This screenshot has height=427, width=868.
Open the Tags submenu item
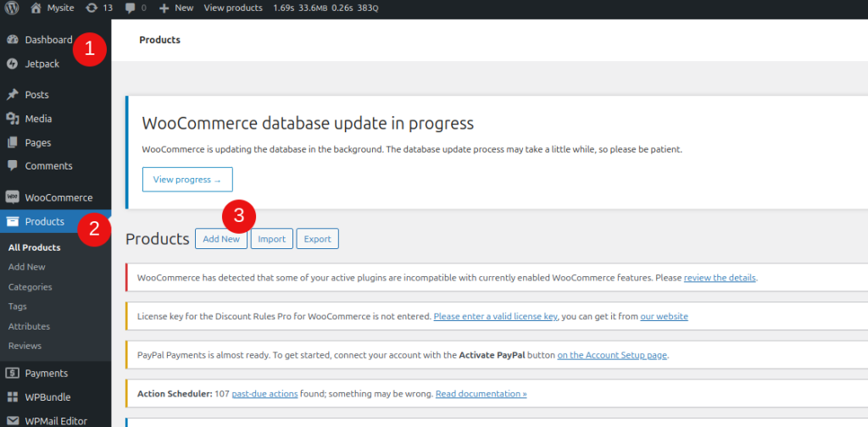coord(18,307)
